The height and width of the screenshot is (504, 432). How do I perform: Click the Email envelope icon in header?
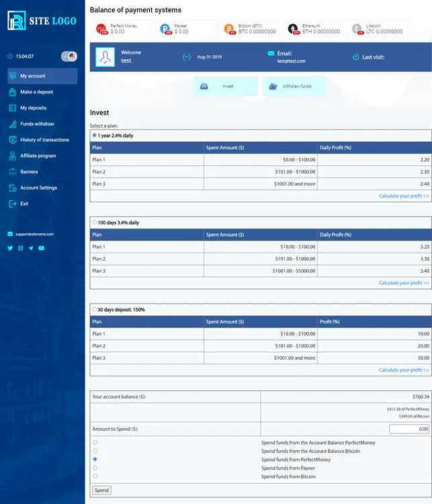coord(271,53)
